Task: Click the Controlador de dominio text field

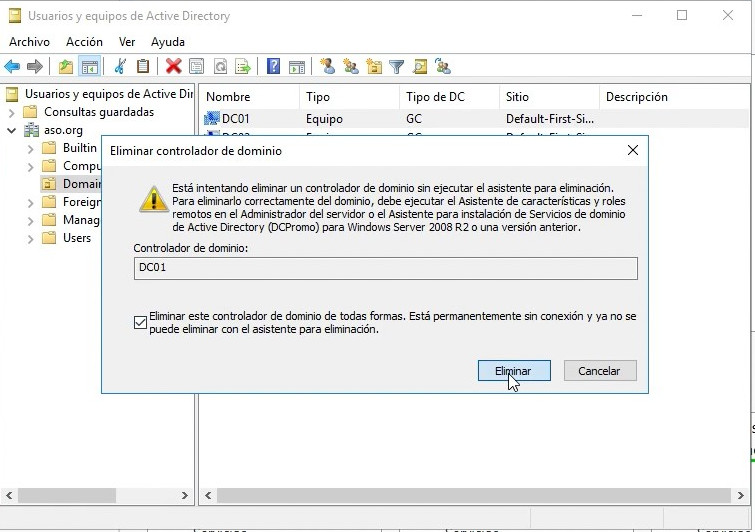Action: point(385,268)
